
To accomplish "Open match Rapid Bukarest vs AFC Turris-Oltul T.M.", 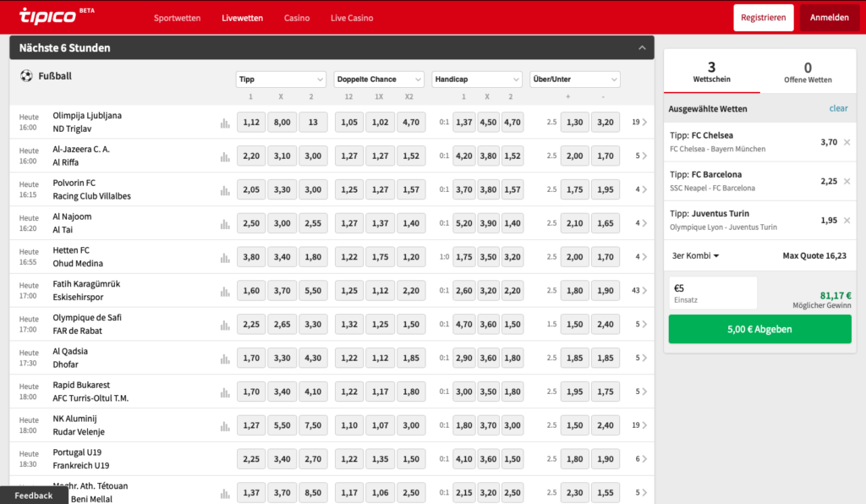I will point(90,392).
